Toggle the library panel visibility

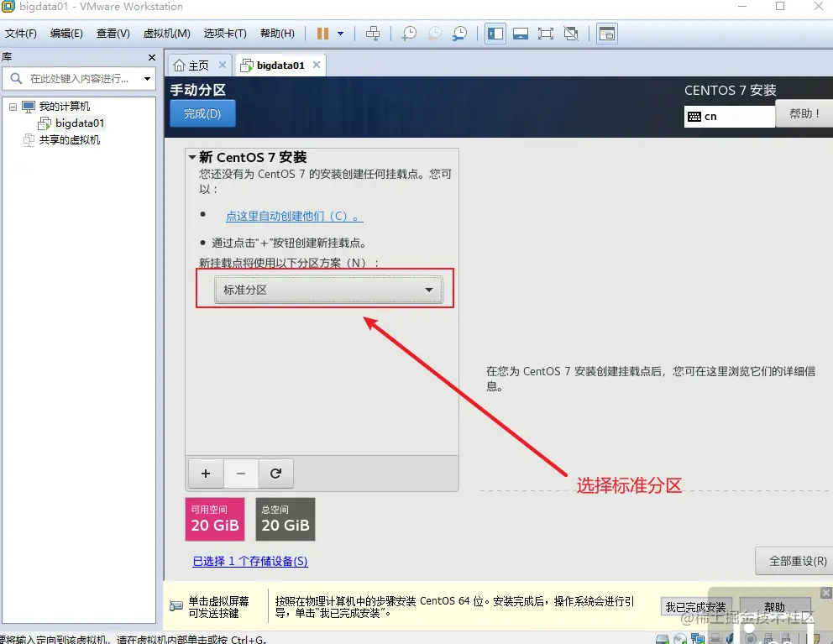[495, 34]
